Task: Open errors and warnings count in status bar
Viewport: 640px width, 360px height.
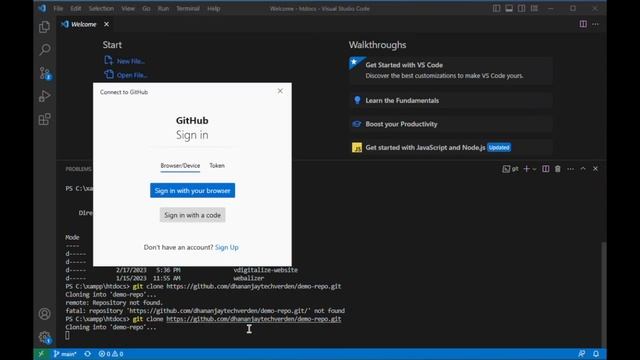Action: tap(111, 354)
